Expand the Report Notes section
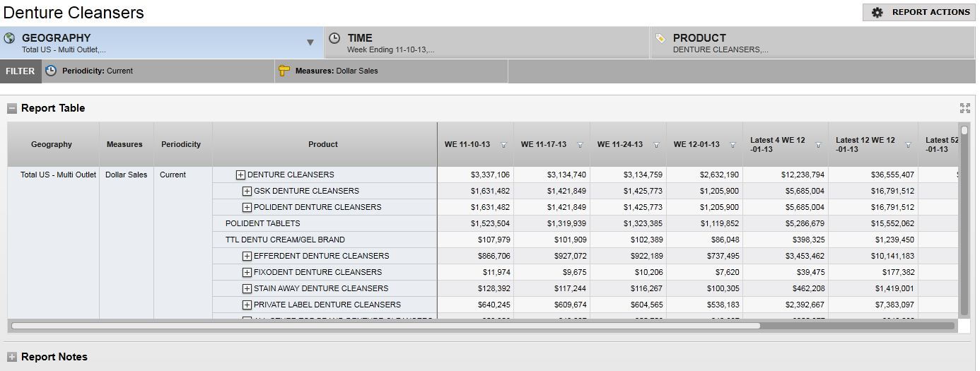The height and width of the screenshot is (371, 980). tap(12, 358)
